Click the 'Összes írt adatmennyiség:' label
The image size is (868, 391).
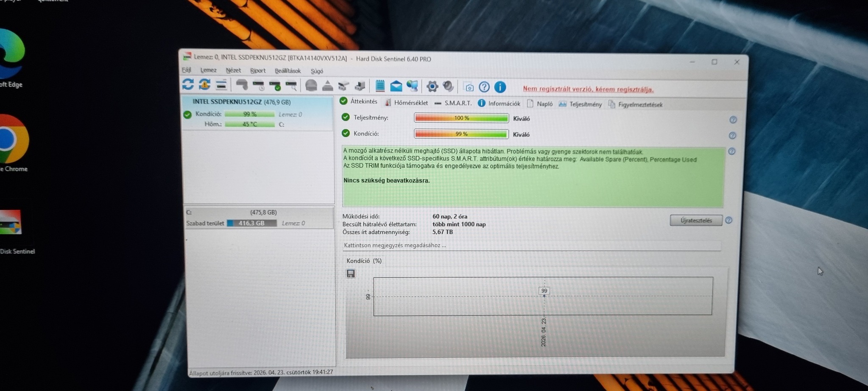(x=376, y=232)
